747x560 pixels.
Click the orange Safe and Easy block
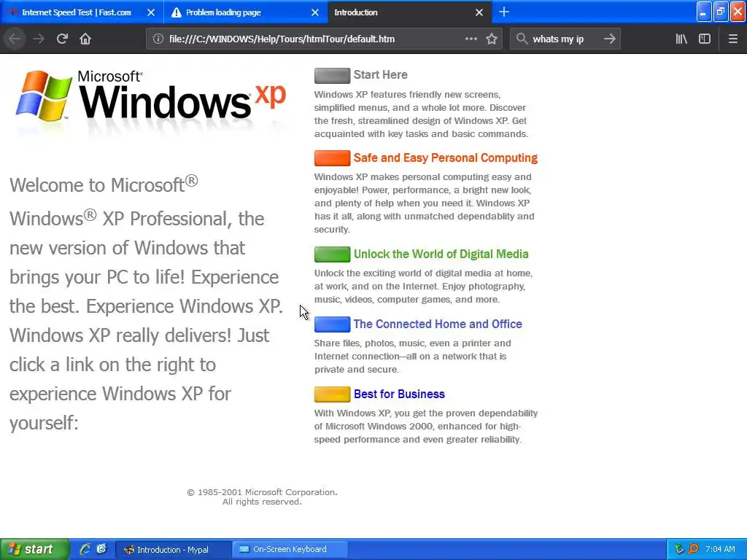[332, 158]
